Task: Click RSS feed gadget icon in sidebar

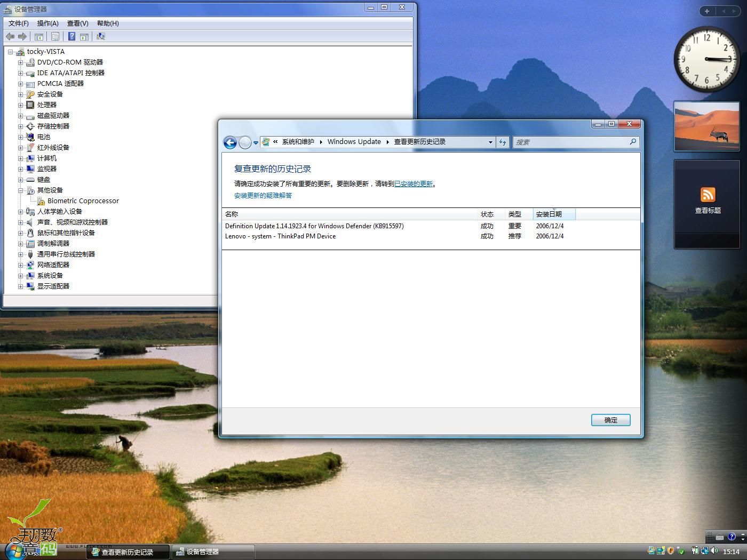Action: point(708,194)
